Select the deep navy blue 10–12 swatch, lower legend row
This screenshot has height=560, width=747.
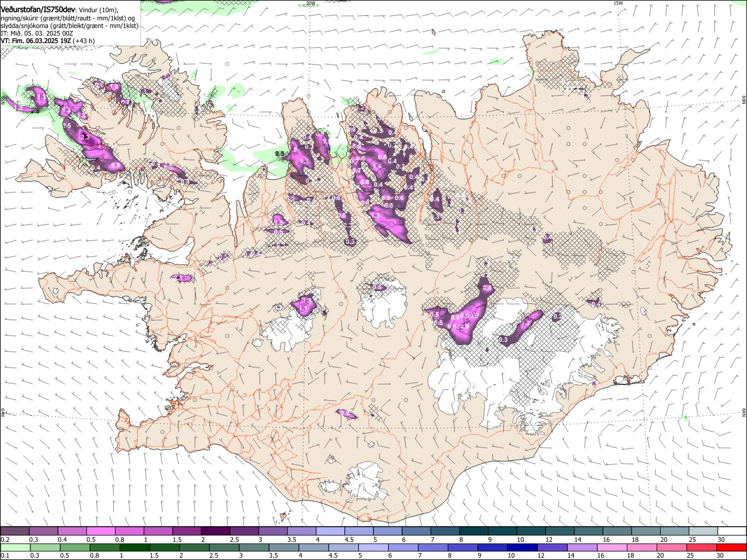523,547
